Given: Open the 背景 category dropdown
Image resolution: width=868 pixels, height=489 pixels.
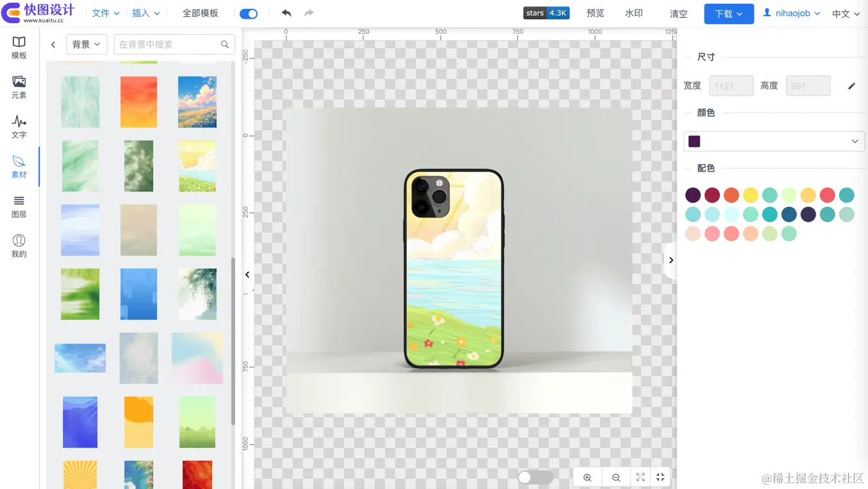Looking at the screenshot, I should (86, 44).
